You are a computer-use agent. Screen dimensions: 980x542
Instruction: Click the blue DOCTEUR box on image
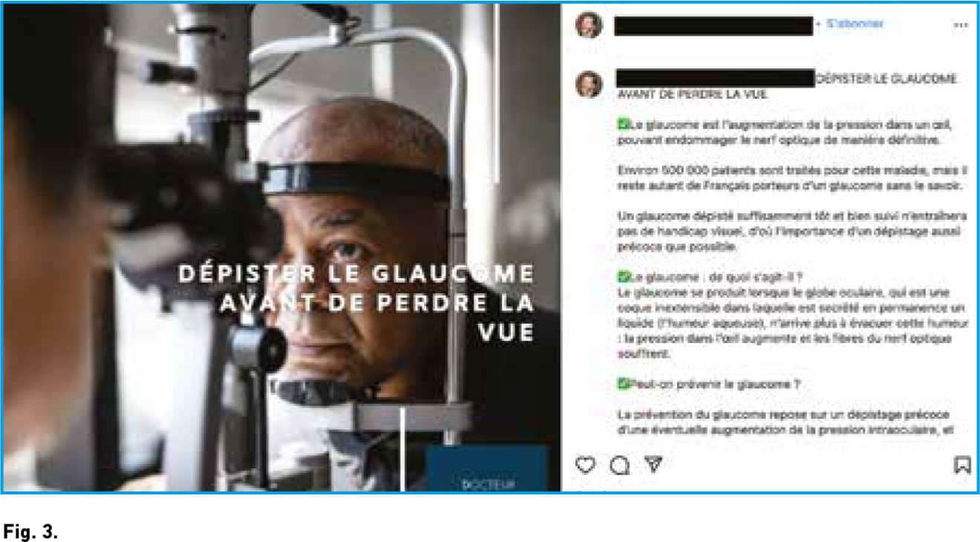(487, 468)
